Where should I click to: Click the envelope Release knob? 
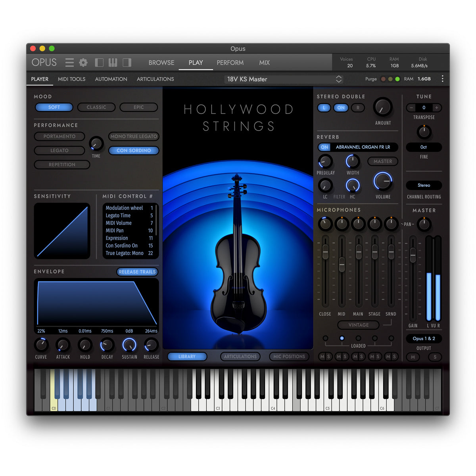coord(151,345)
